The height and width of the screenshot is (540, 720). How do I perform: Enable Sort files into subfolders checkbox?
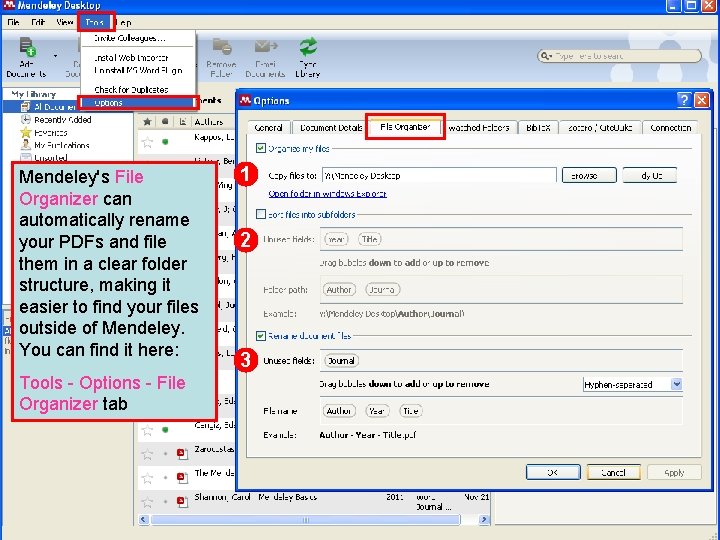point(261,214)
